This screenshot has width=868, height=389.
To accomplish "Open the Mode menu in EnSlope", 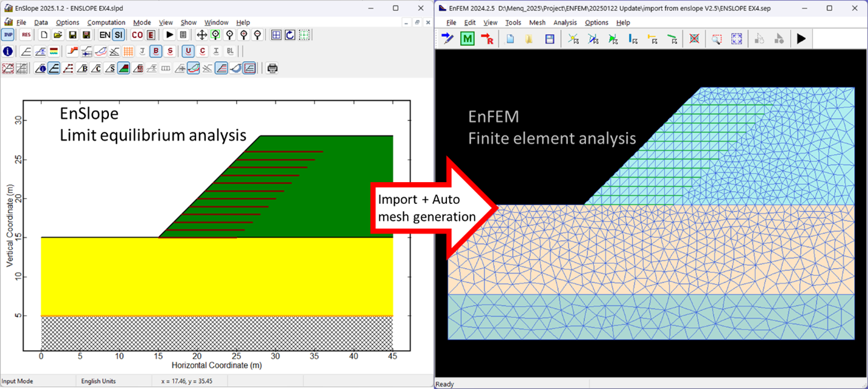I will click(142, 22).
